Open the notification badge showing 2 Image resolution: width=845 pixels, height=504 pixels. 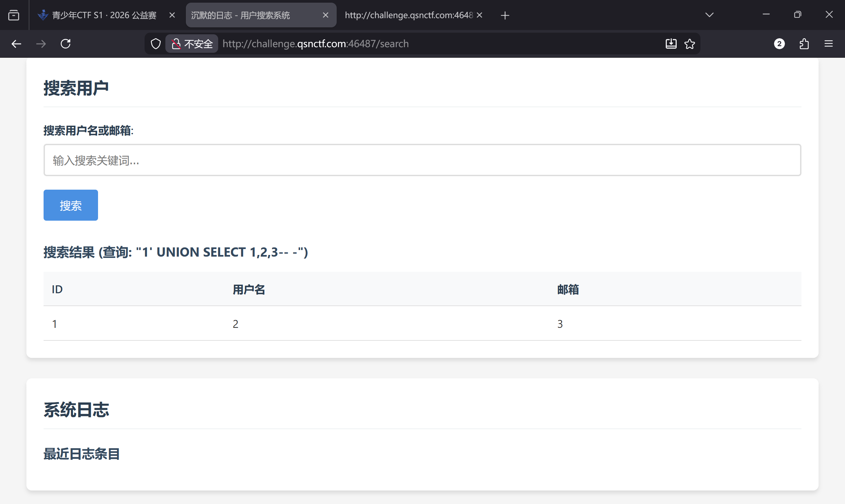click(779, 44)
